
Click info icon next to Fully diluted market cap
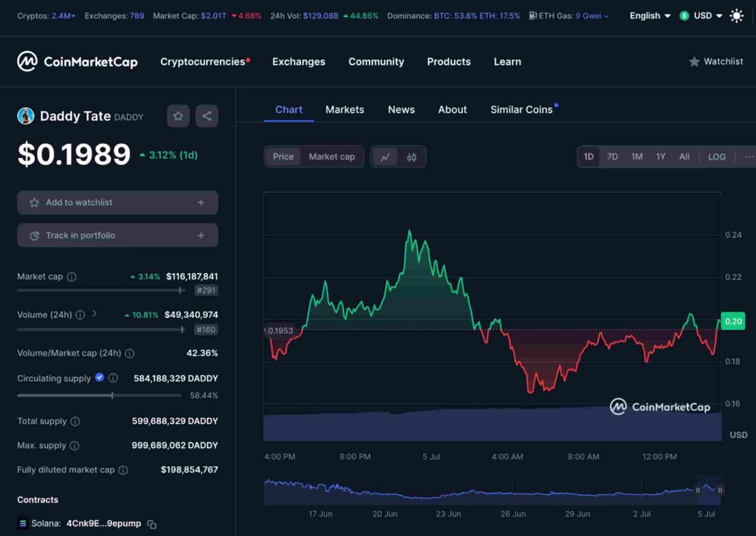click(123, 470)
